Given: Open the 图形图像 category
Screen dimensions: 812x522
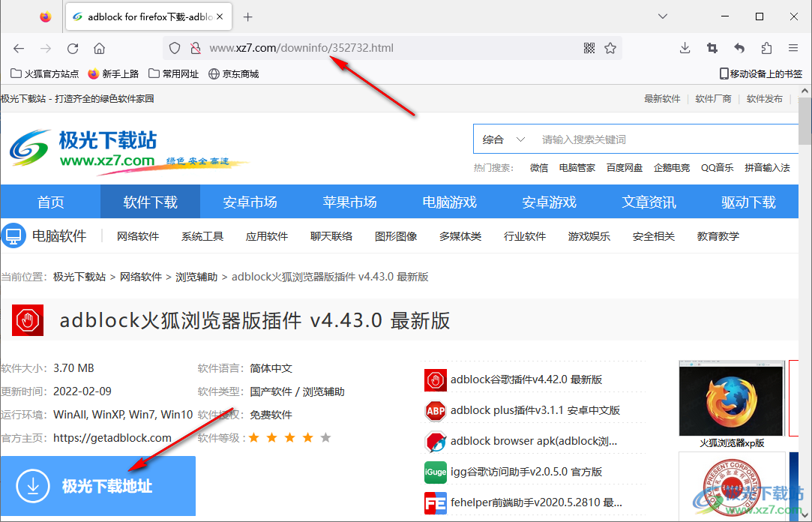Looking at the screenshot, I should coord(396,236).
